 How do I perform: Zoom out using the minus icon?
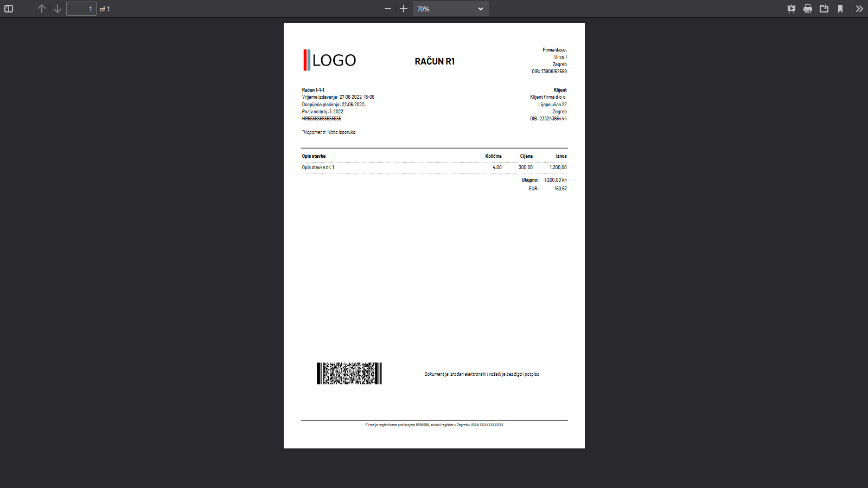[388, 9]
